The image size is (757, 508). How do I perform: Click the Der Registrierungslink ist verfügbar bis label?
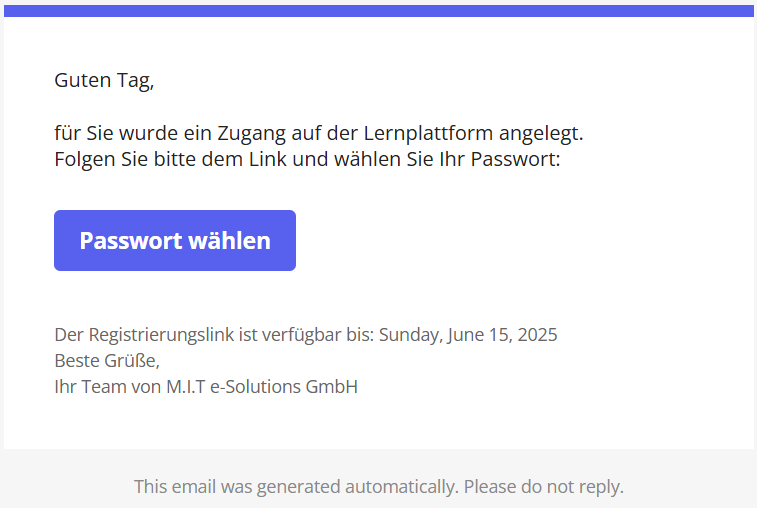click(214, 335)
